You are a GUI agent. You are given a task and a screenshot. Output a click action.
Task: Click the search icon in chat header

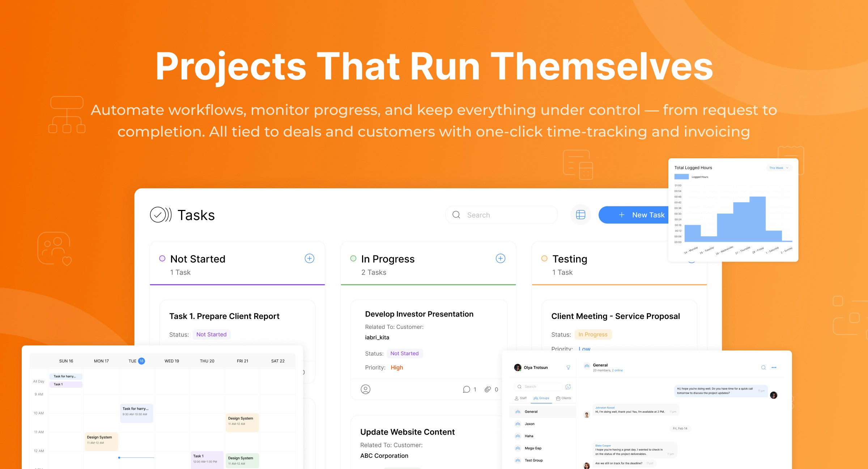coord(763,367)
